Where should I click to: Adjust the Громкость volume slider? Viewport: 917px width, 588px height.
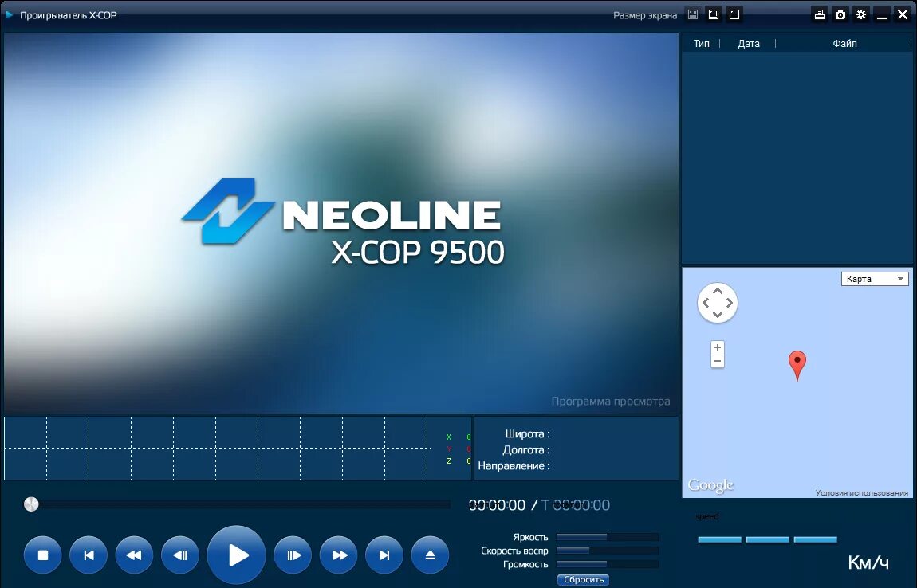(x=608, y=564)
